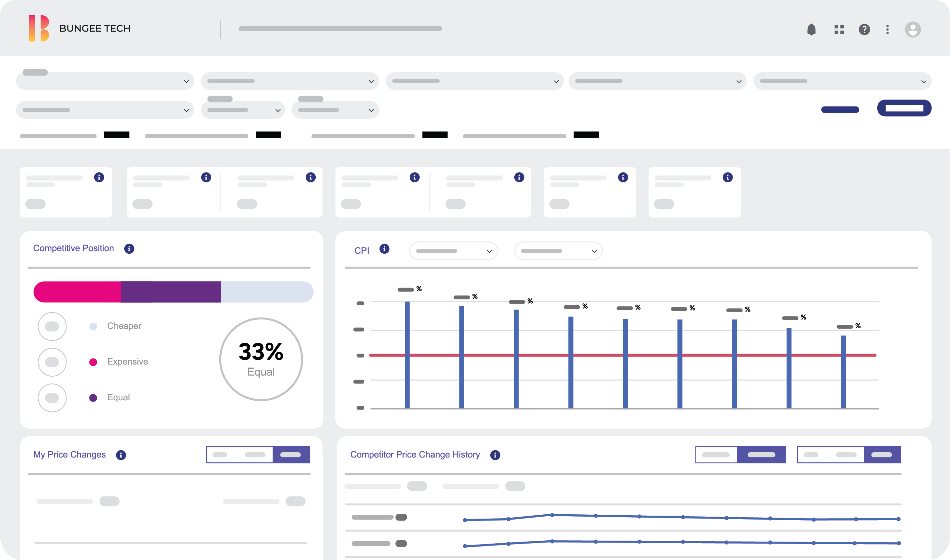Select the highlighted option of the two-option Competitor History toggle
The width and height of the screenshot is (950, 560).
click(x=761, y=455)
